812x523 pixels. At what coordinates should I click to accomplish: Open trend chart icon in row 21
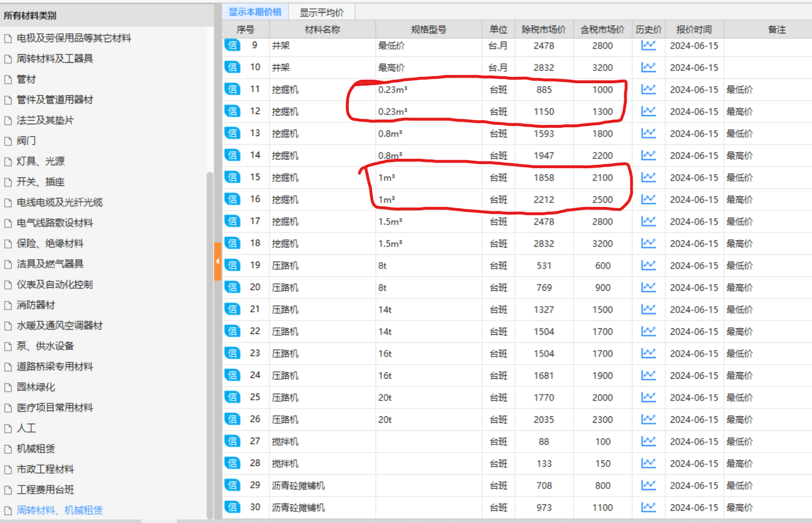pos(648,309)
